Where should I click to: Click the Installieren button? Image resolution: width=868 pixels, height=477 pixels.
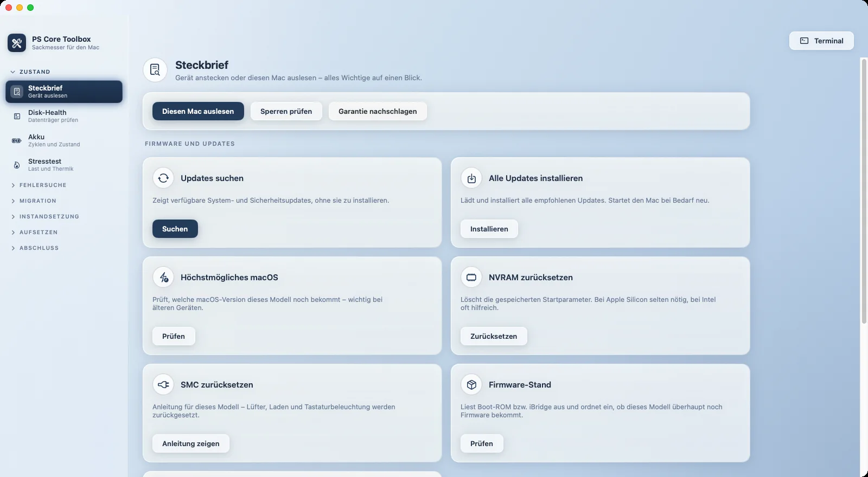(x=489, y=229)
